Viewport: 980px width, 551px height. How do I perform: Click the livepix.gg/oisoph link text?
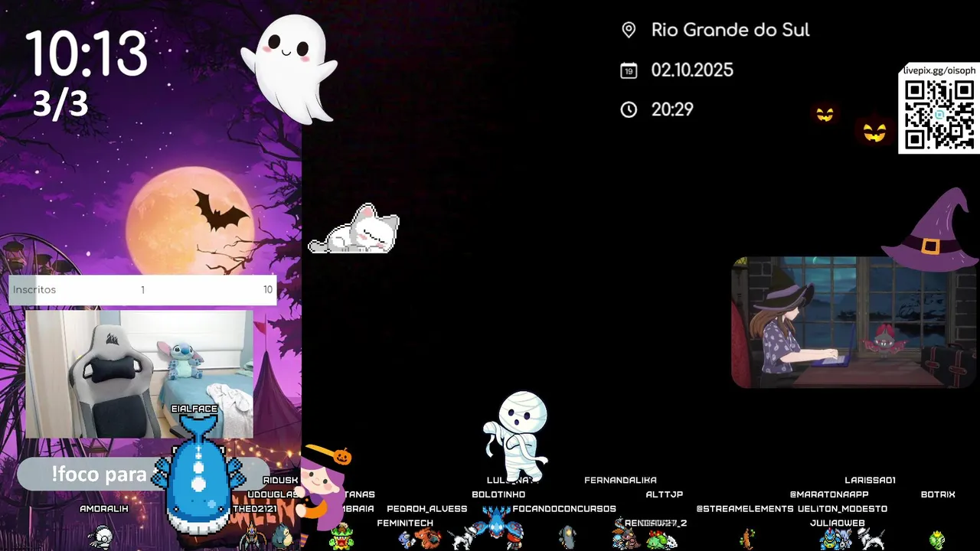[x=939, y=70]
